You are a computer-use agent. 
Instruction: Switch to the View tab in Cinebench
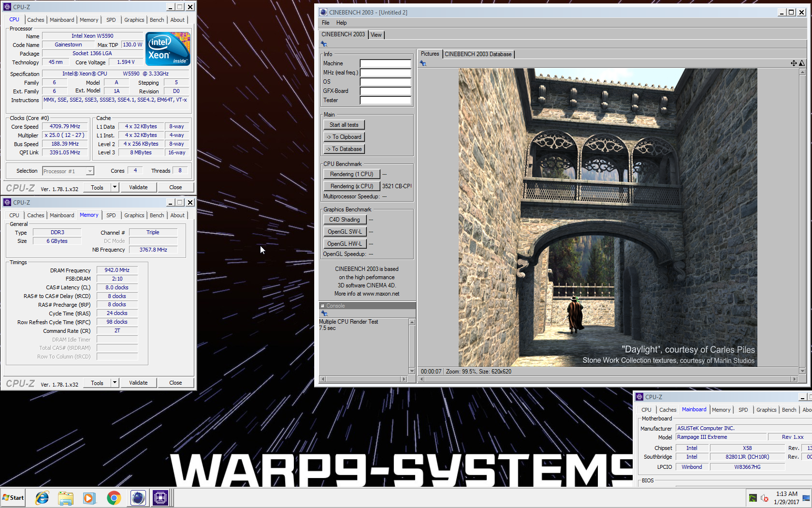tap(376, 35)
